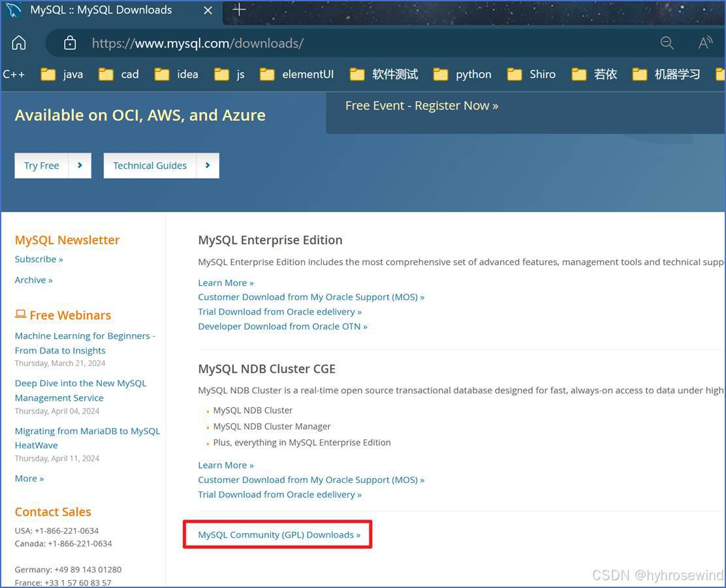Open the elementUI bookmark folder
This screenshot has height=588, width=726.
click(297, 74)
